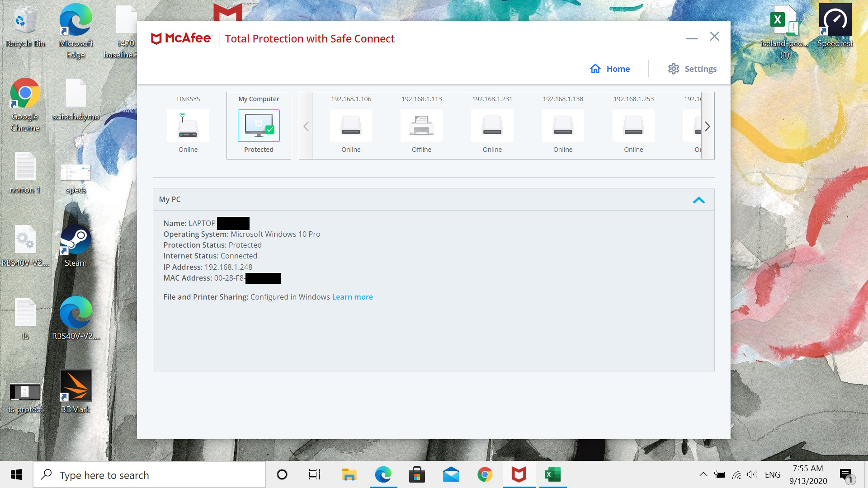Click the Protection Status: Protected line
The width and height of the screenshot is (868, 488).
coord(212,245)
